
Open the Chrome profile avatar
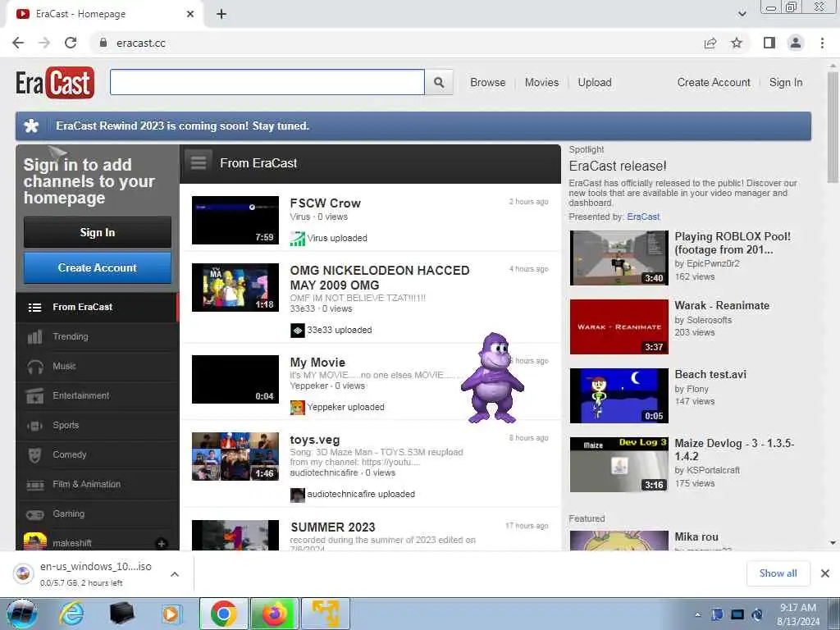(x=796, y=43)
